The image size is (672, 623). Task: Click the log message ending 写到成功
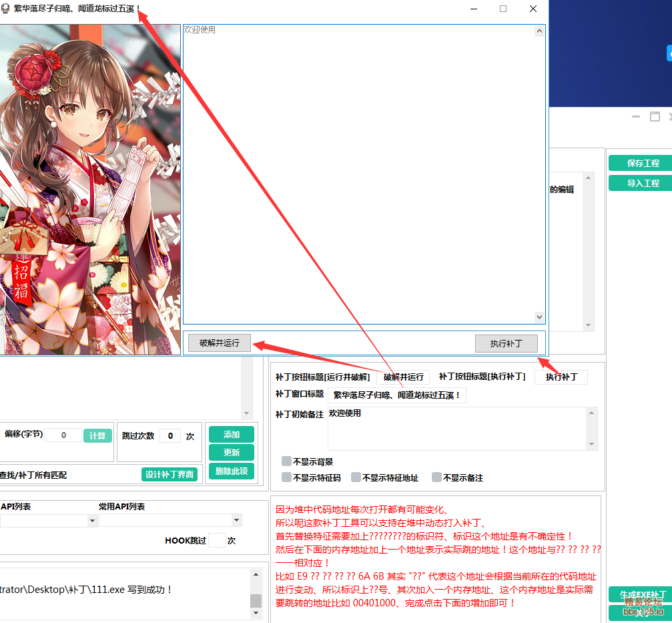(x=85, y=590)
